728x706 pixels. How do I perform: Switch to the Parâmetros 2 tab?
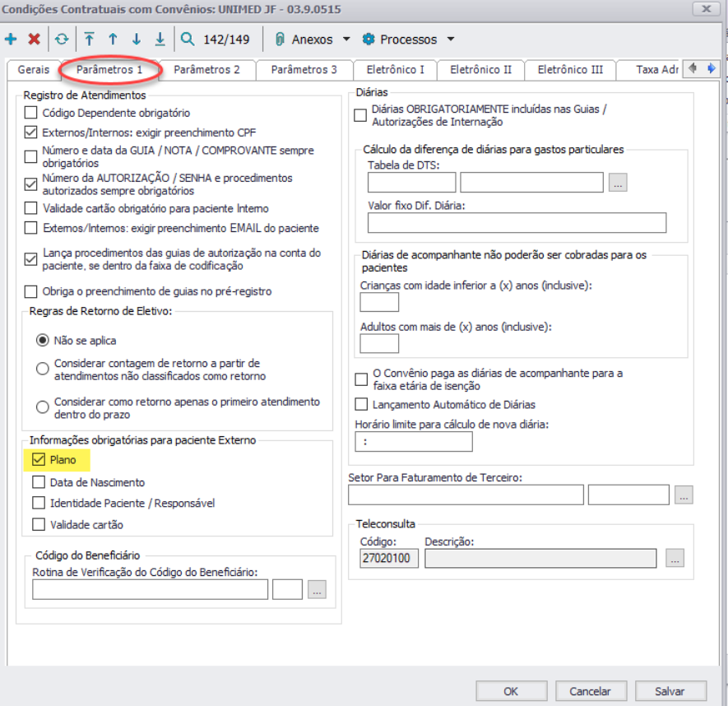coord(207,70)
